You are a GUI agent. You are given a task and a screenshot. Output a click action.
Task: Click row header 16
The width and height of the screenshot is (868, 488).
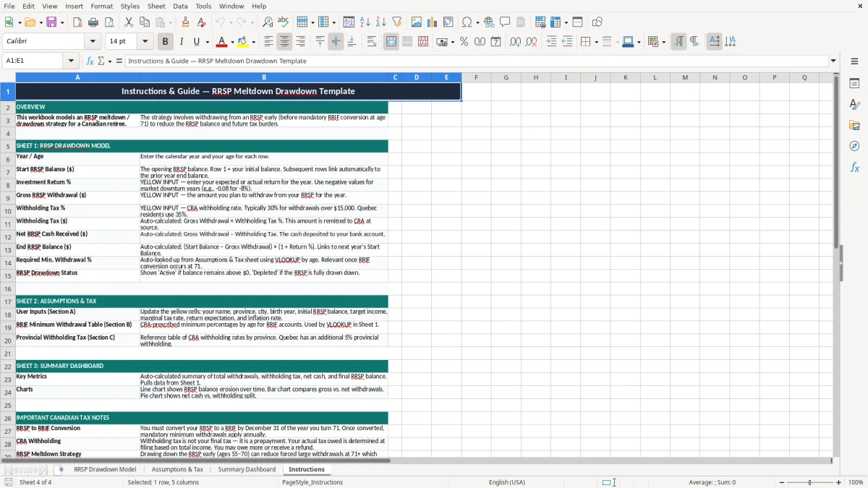tap(8, 288)
